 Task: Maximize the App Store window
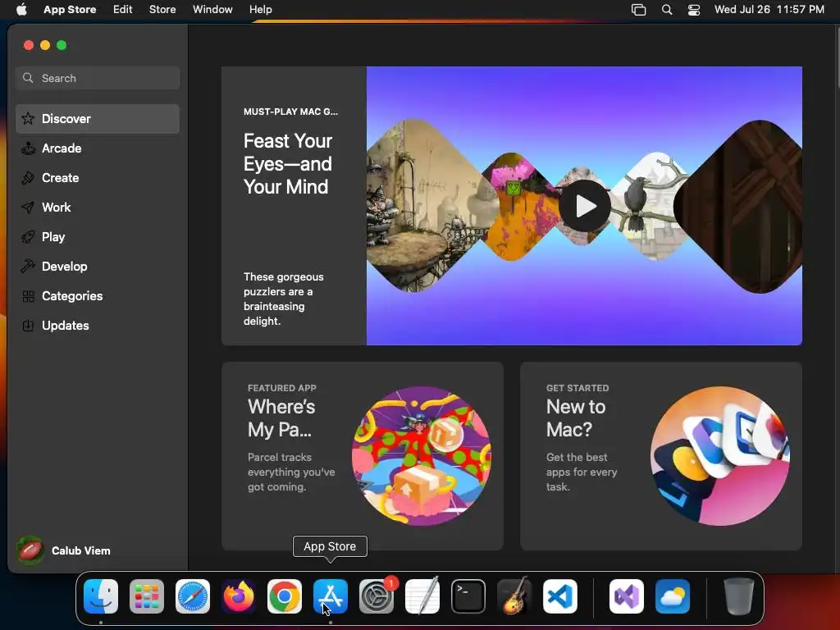(x=62, y=45)
